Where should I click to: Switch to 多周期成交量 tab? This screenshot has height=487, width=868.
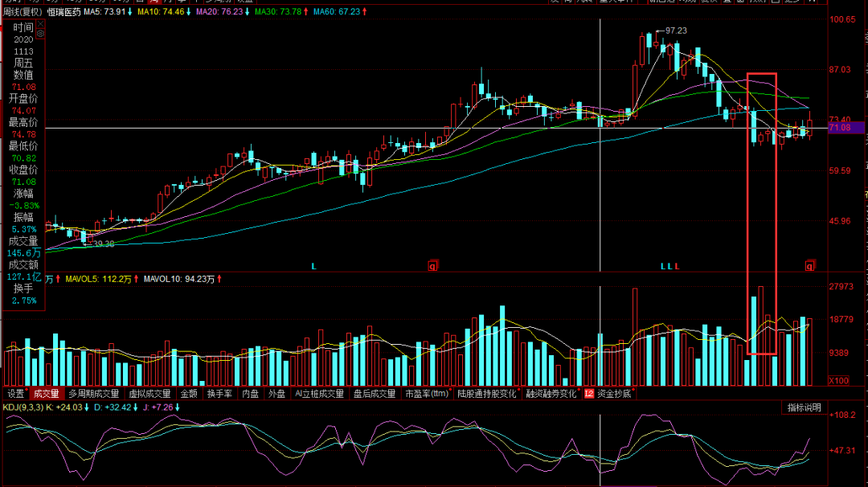tap(93, 394)
